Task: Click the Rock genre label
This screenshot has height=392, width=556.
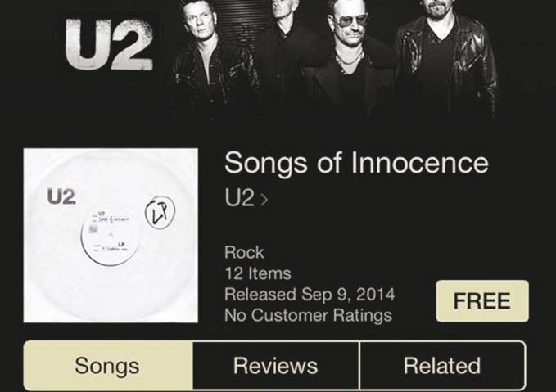Action: click(244, 253)
